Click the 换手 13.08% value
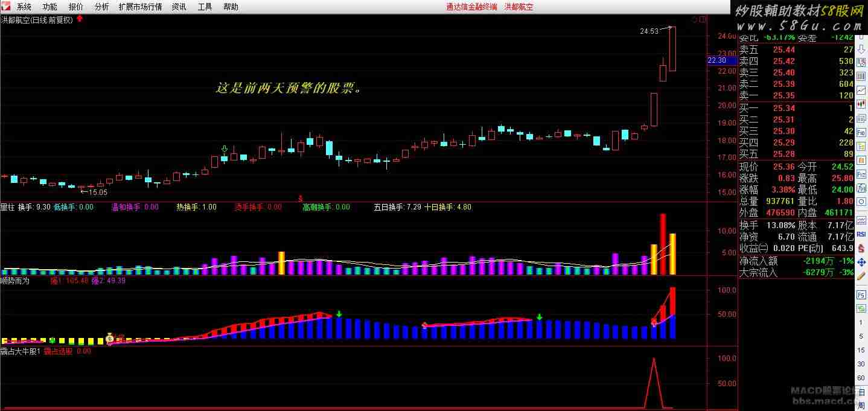Image resolution: width=868 pixels, height=411 pixels. click(x=780, y=225)
